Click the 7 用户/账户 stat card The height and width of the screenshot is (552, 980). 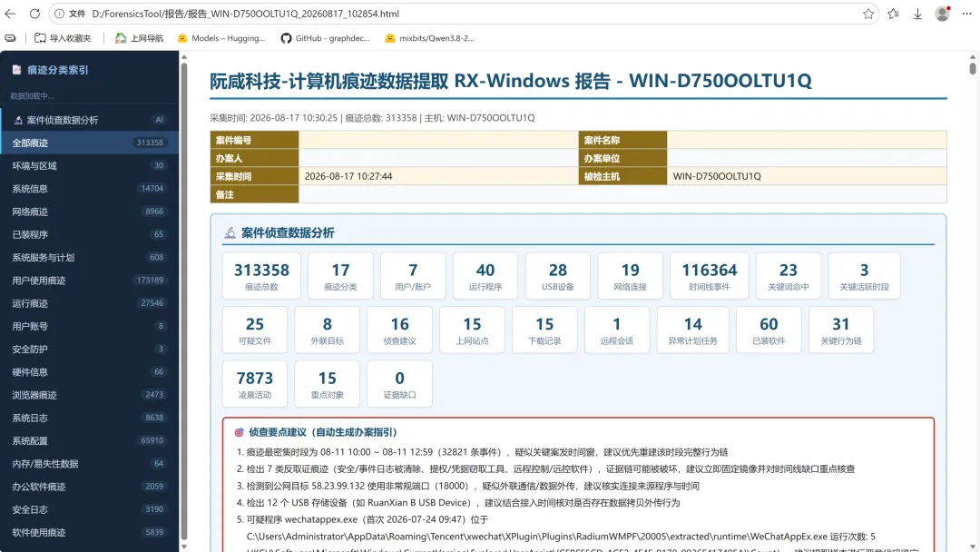click(x=413, y=276)
